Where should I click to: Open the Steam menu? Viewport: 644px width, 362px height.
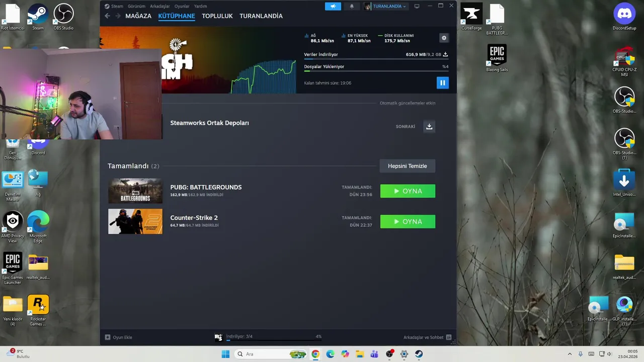point(114,6)
